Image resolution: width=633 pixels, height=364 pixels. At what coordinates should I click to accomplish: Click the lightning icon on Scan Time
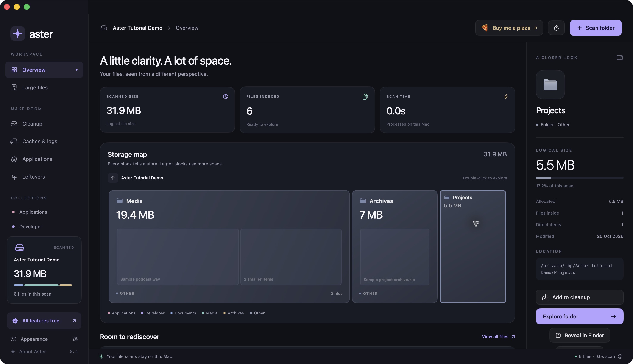pyautogui.click(x=506, y=96)
